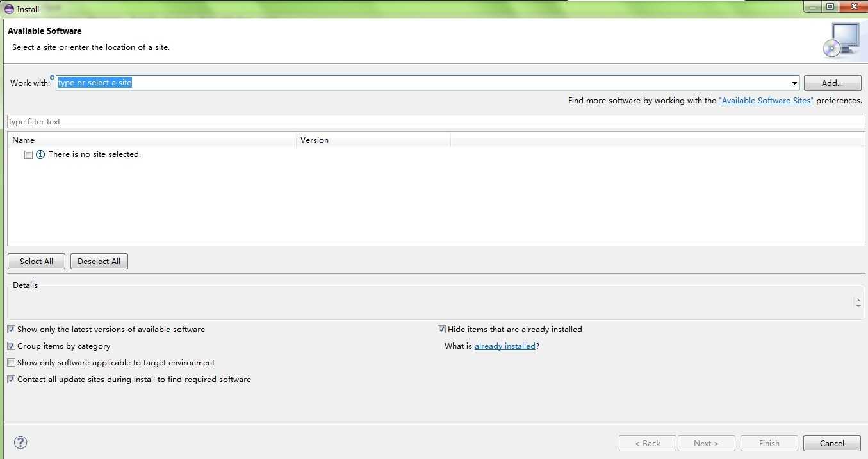868x459 pixels.
Task: Tick the checkbox beside 'There is no site selected'
Action: [x=28, y=154]
